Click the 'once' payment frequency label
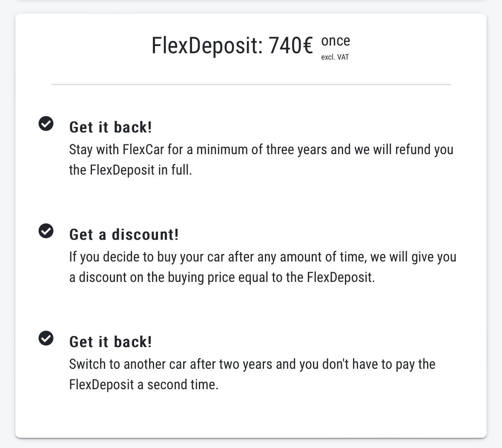The width and height of the screenshot is (502, 448). coord(336,41)
